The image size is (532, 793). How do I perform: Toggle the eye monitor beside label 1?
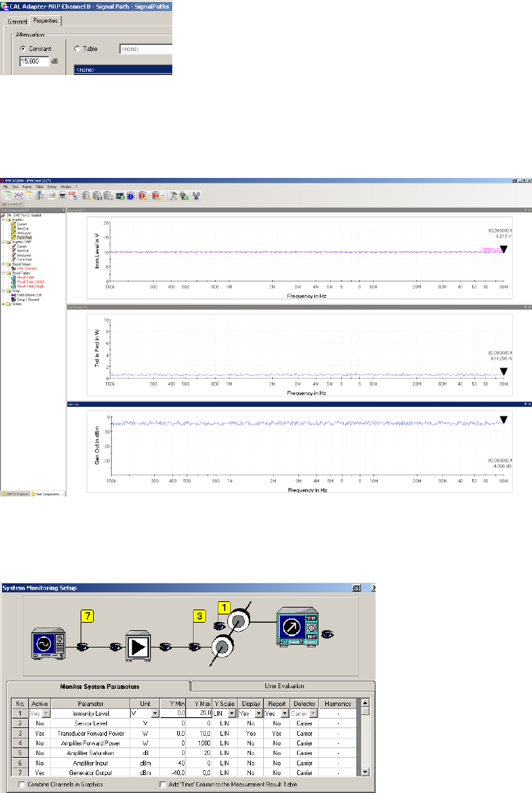pyautogui.click(x=220, y=625)
